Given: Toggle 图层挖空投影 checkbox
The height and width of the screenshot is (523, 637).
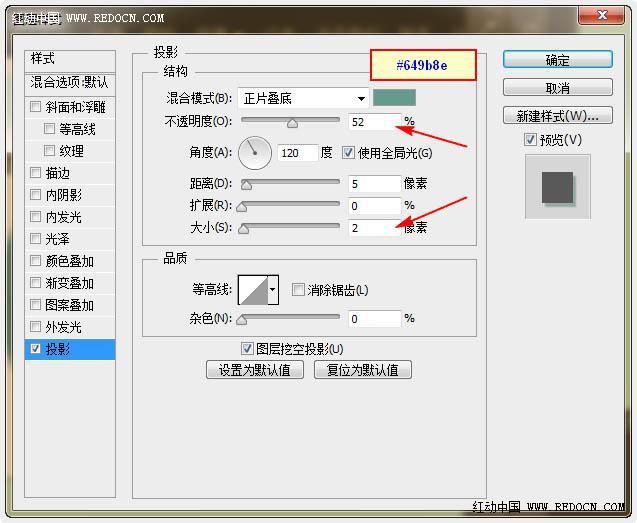Looking at the screenshot, I should [247, 349].
